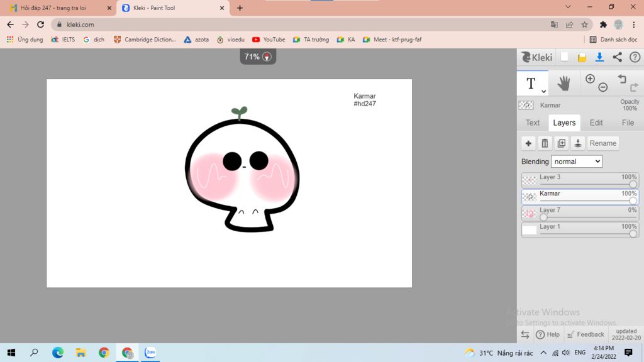The width and height of the screenshot is (644, 362).
Task: Redo the last undone action
Action: tap(634, 87)
